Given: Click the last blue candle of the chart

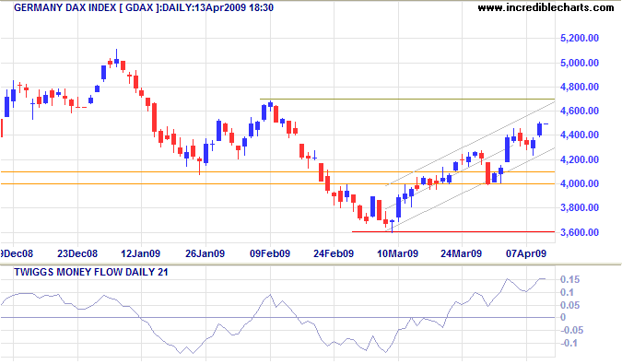Looking at the screenshot, I should coord(539,130).
